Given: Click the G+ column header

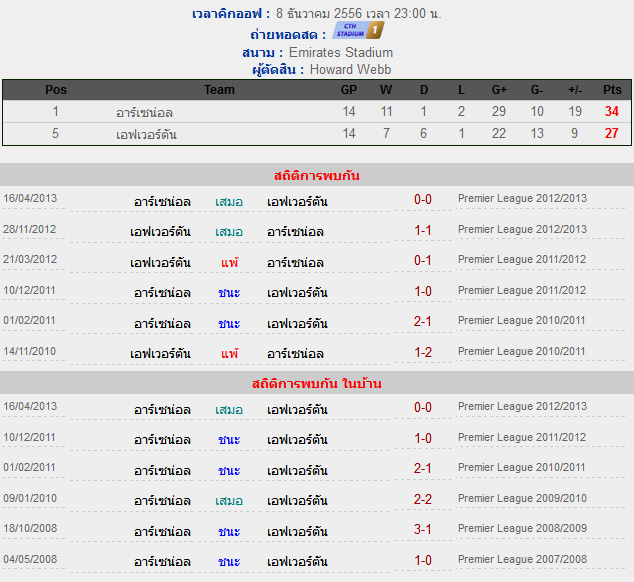Looking at the screenshot, I should coord(499,90).
